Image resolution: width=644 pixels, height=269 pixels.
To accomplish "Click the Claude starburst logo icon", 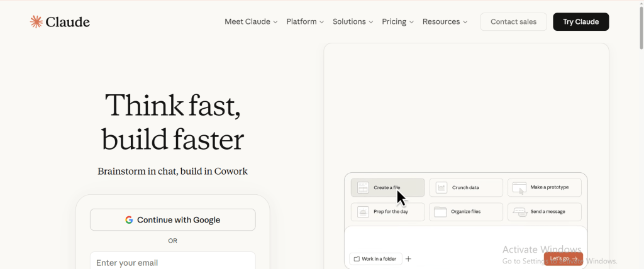I will click(36, 22).
